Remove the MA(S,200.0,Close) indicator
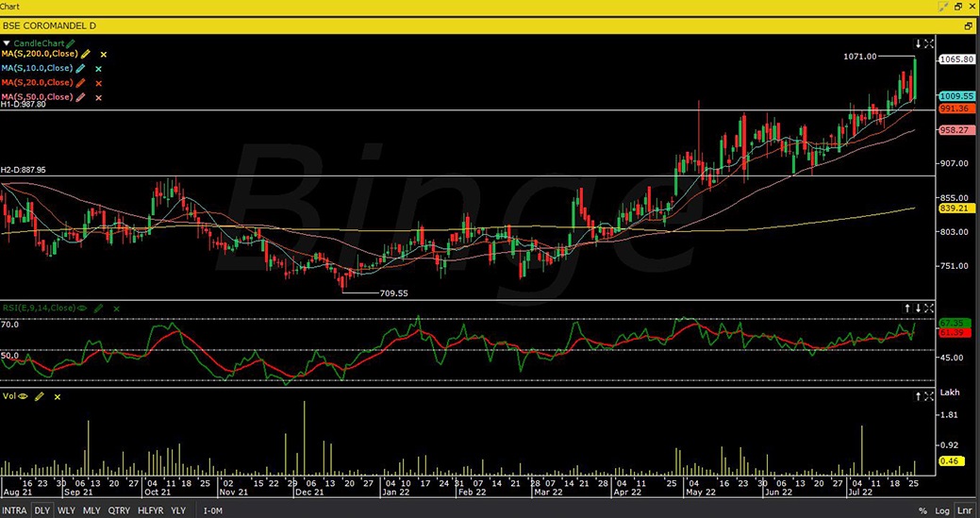Viewport: 980px width, 518px height. pos(104,55)
